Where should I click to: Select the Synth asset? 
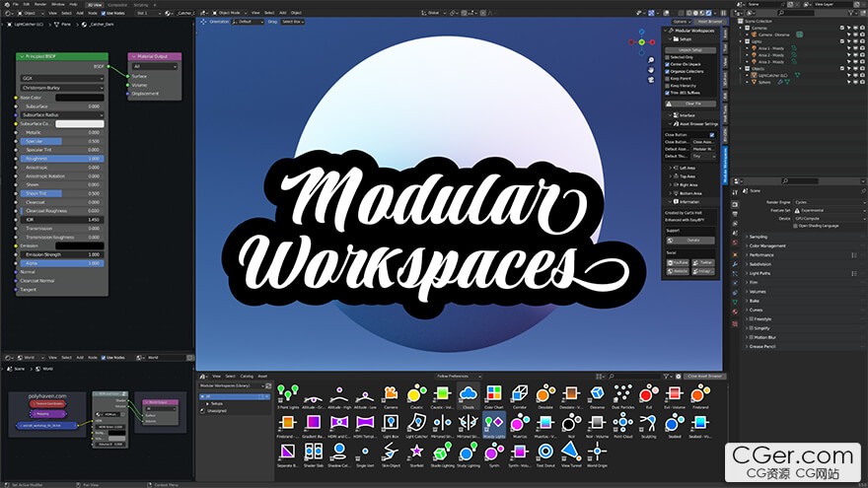[494, 454]
